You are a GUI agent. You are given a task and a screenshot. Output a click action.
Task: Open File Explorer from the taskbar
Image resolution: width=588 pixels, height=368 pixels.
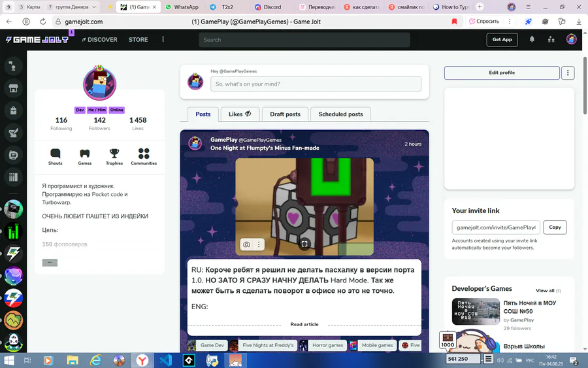click(x=72, y=360)
